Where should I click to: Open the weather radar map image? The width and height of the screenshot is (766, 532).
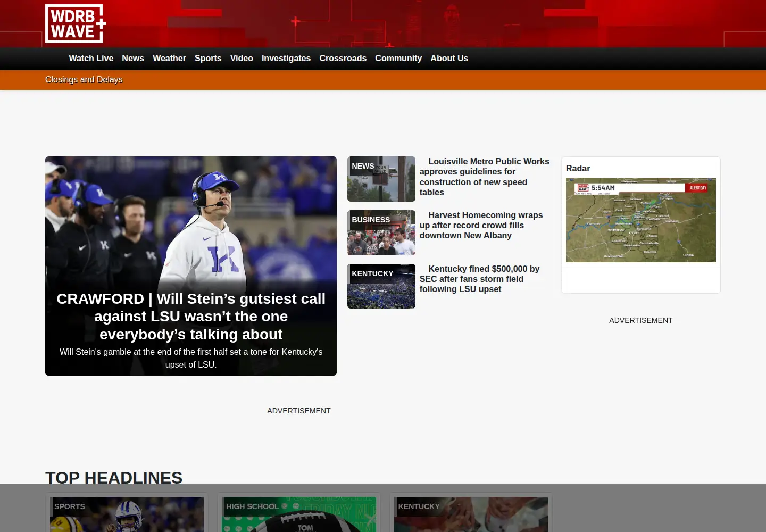(641, 220)
